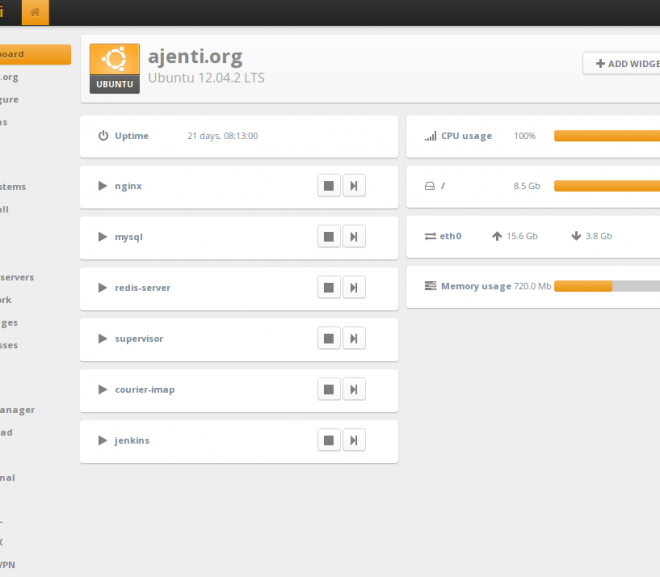Viewport: 660px width, 577px height.
Task: Click the Uptime power icon
Action: [103, 136]
